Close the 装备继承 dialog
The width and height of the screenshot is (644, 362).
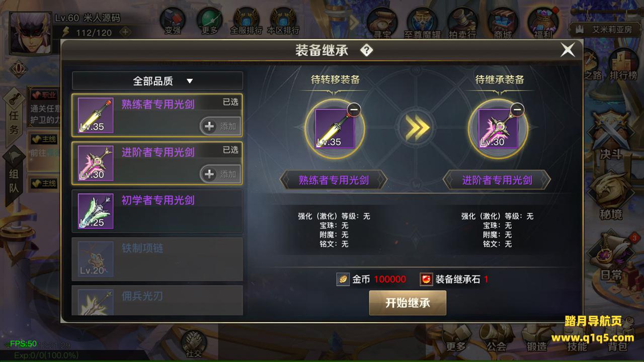(568, 50)
